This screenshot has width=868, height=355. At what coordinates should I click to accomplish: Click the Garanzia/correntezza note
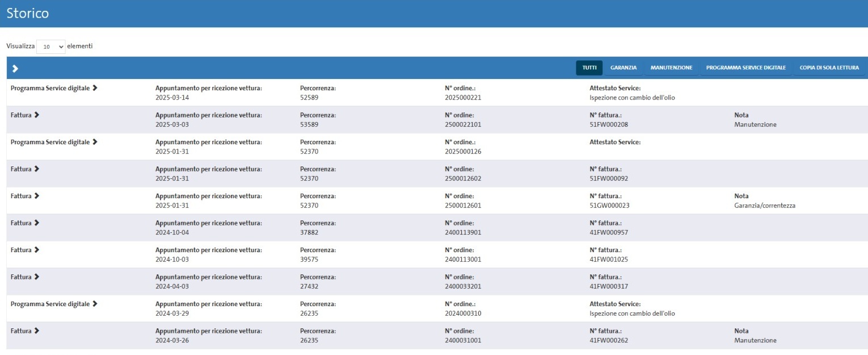[x=765, y=206]
